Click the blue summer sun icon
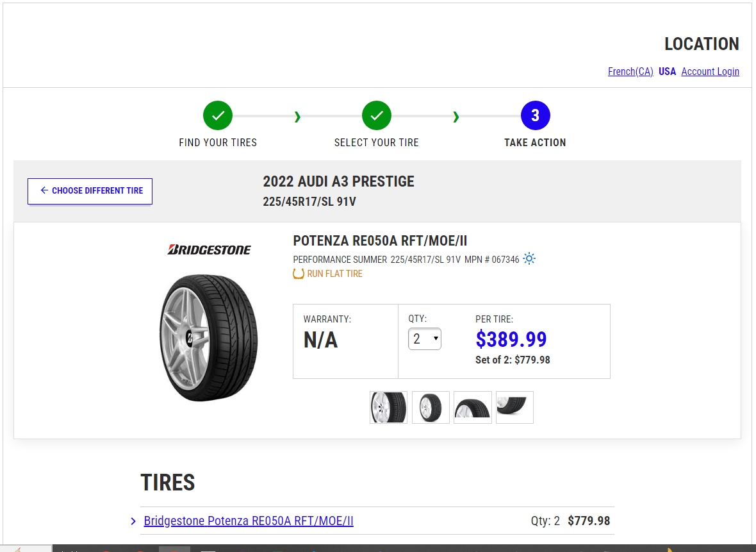Viewport: 756px width, 552px height. pos(529,258)
